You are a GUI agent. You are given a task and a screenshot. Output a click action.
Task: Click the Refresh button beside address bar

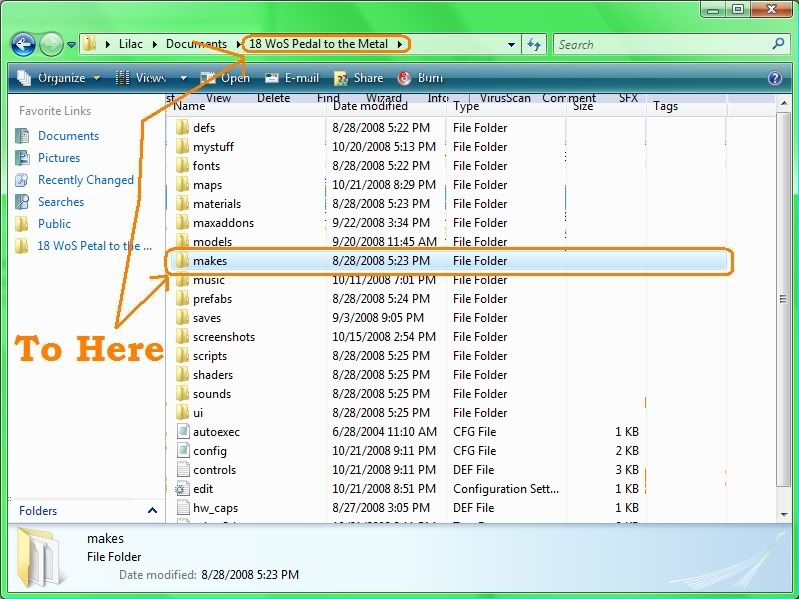[534, 44]
